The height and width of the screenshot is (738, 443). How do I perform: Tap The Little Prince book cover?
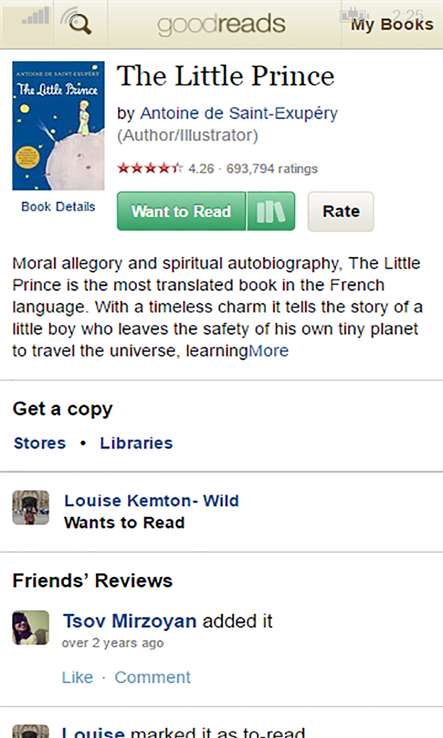click(x=58, y=126)
